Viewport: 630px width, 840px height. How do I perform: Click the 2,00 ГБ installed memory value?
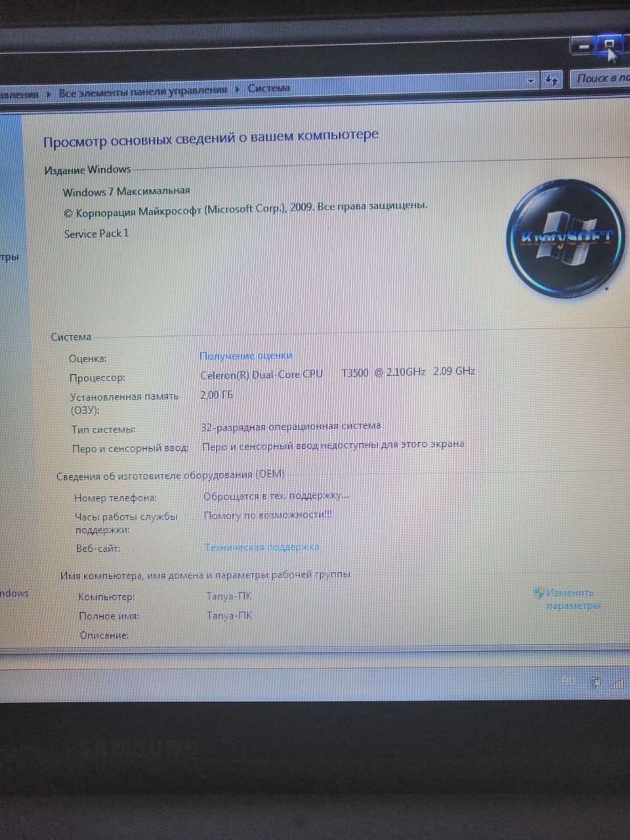[217, 395]
